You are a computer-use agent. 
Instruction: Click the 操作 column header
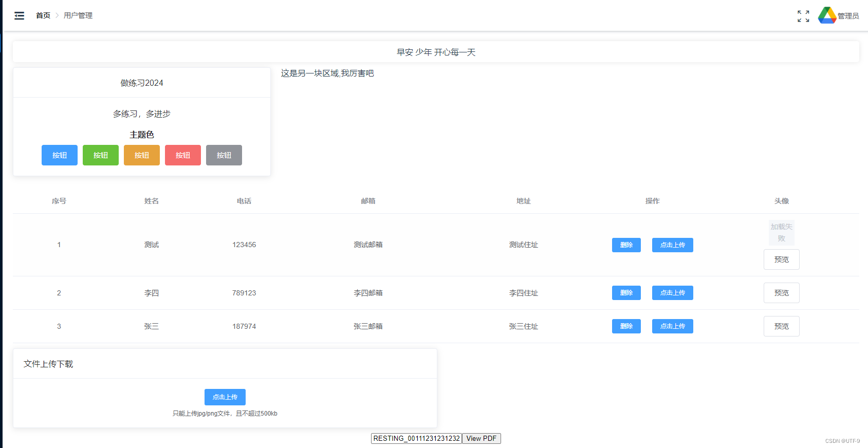point(653,201)
